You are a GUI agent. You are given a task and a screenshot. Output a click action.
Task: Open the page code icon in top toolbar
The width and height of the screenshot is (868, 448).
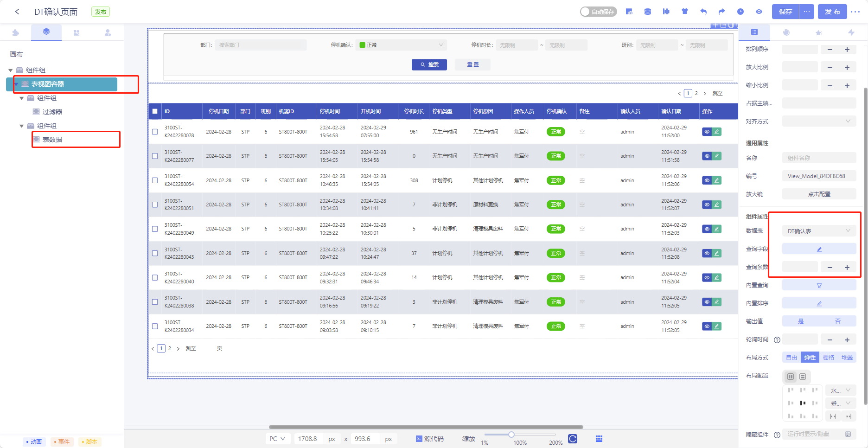click(629, 12)
